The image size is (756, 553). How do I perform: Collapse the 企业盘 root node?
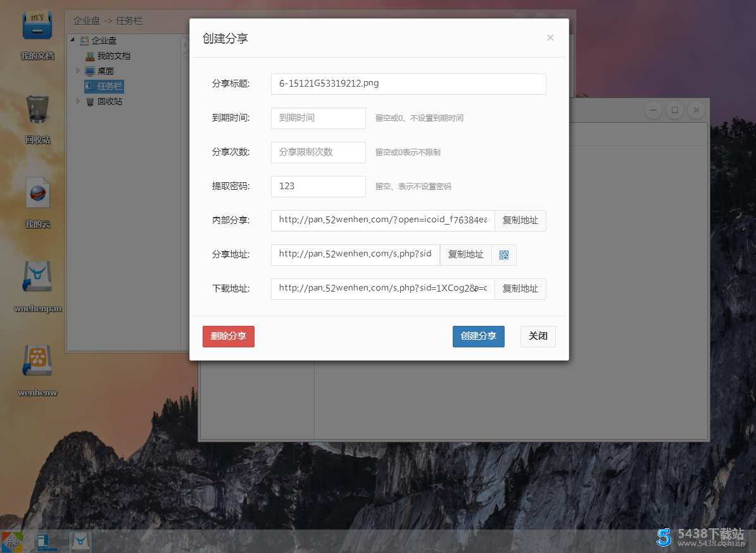(72, 40)
